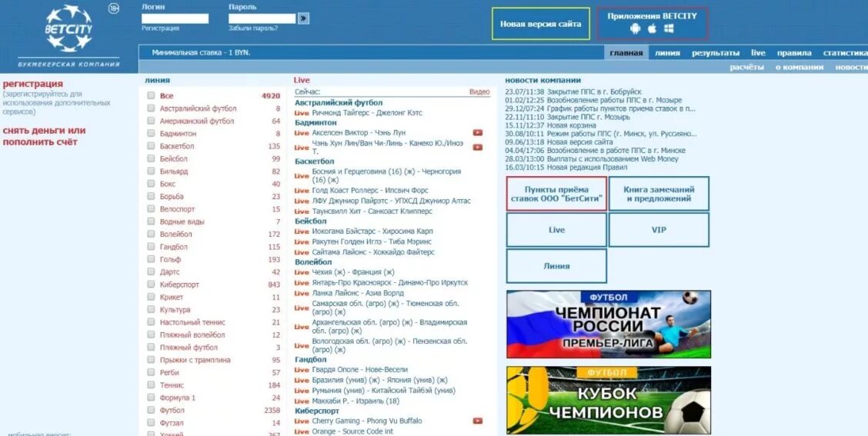Open the о компании submenu item
The image size is (868, 436).
[799, 67]
